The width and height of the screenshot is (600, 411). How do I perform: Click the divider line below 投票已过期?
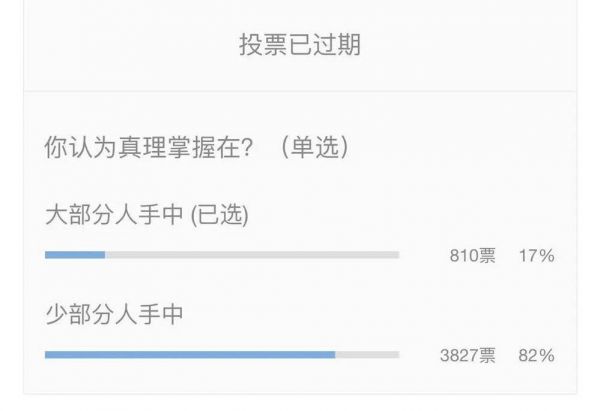299,91
